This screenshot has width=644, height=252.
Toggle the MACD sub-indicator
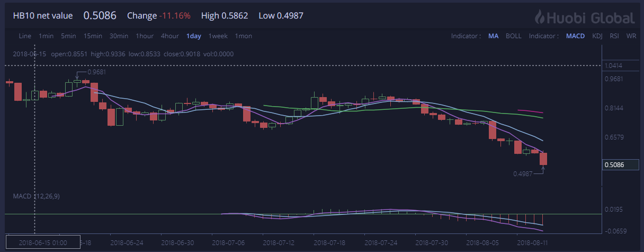click(575, 36)
